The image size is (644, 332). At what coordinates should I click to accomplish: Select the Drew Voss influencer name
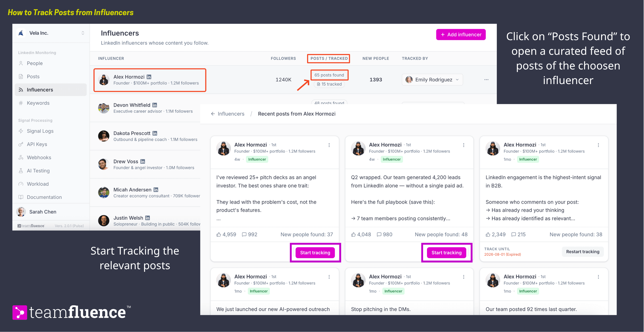click(x=126, y=162)
